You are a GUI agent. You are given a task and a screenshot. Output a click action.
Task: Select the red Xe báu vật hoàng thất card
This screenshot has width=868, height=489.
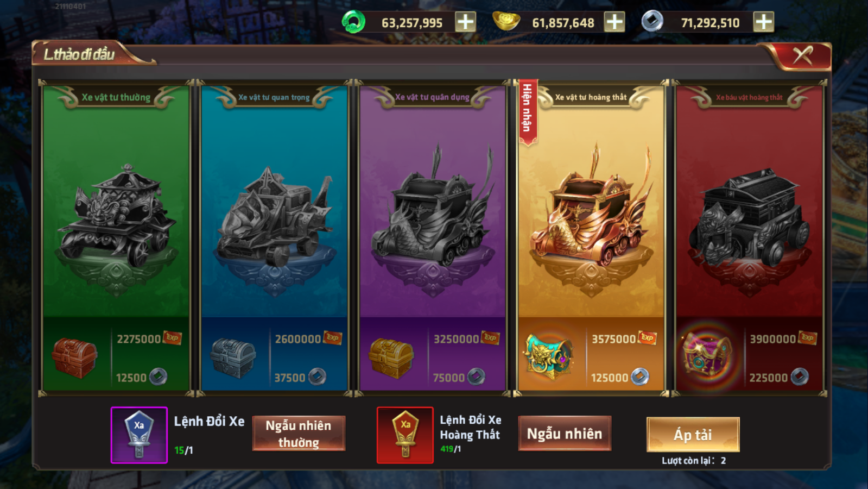click(749, 238)
